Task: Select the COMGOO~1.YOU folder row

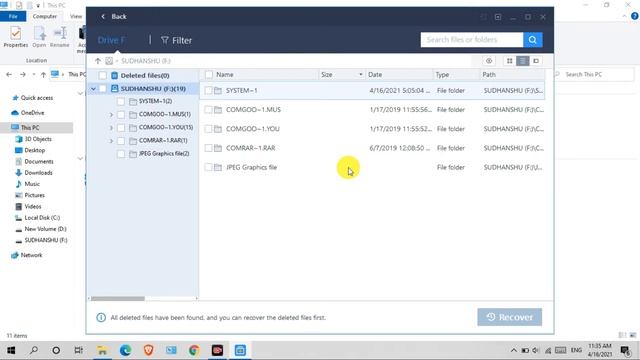Action: 372,129
